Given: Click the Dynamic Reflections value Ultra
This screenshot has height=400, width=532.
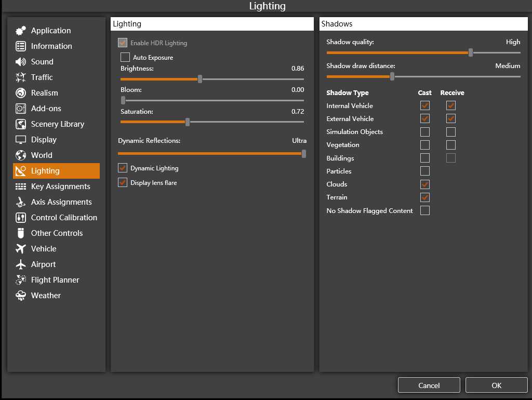Looking at the screenshot, I should 299,140.
